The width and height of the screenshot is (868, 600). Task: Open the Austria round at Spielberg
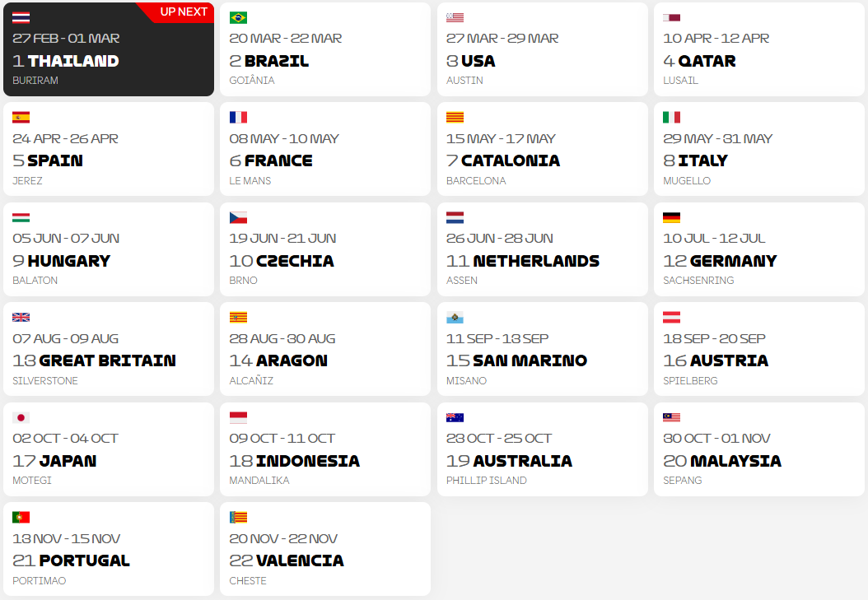pos(758,349)
